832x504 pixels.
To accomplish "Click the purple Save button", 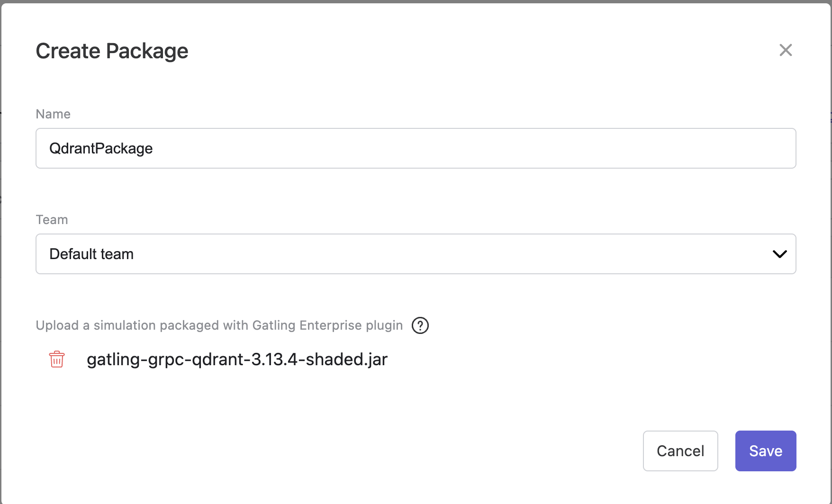I will coord(766,451).
